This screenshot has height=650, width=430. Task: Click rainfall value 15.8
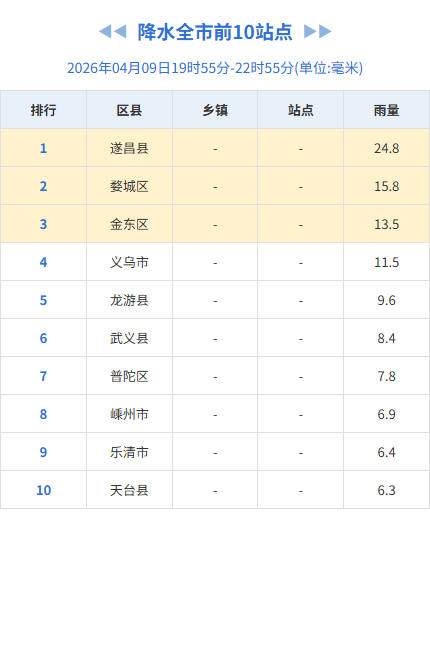click(386, 186)
